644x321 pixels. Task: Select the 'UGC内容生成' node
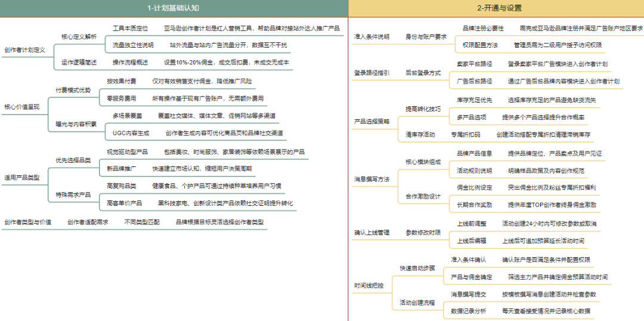coord(131,132)
